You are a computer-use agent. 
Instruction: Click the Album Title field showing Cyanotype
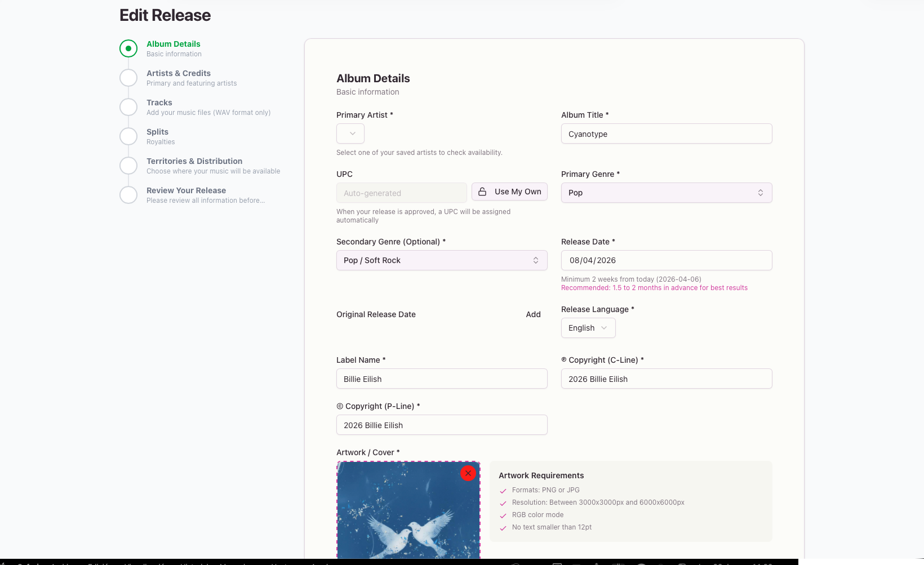(x=667, y=134)
